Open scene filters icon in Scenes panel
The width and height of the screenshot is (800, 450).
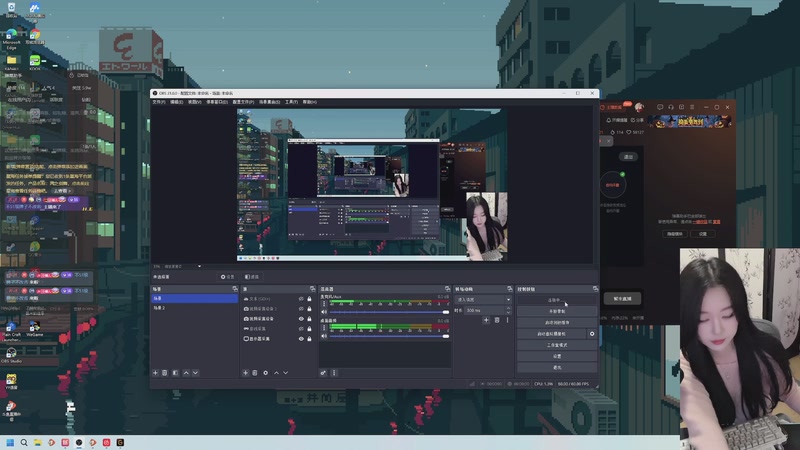[175, 373]
